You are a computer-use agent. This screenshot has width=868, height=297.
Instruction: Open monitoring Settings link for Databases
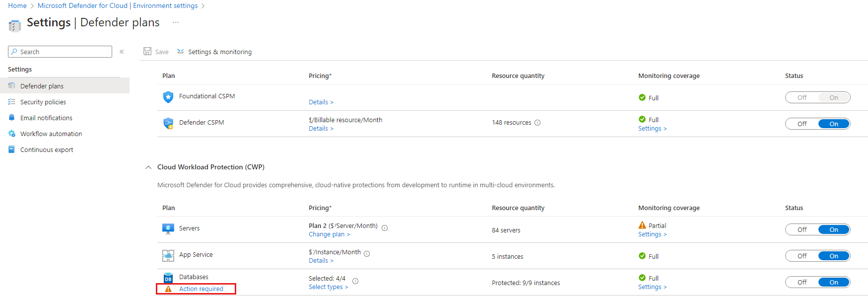pos(653,287)
